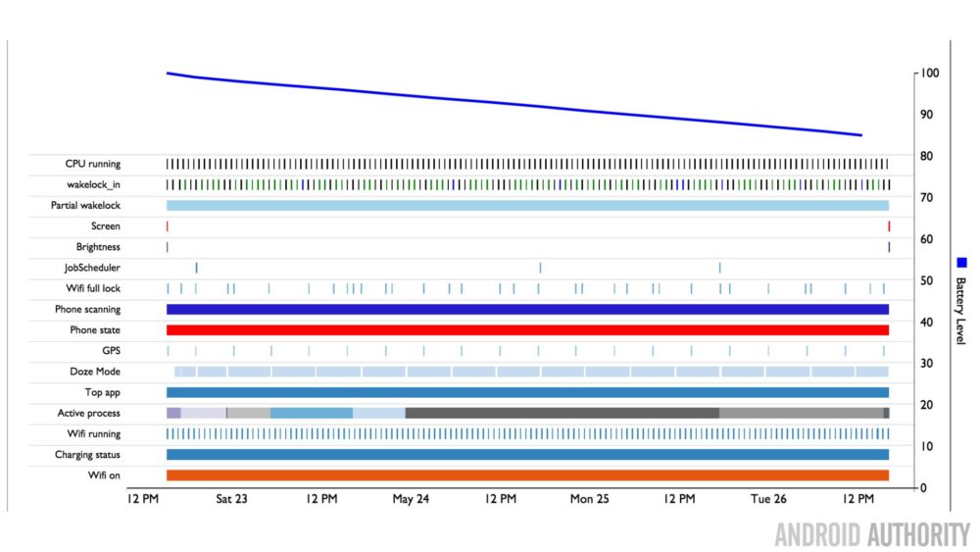Select the Top app timeline bar
This screenshot has width=980, height=552.
[527, 392]
